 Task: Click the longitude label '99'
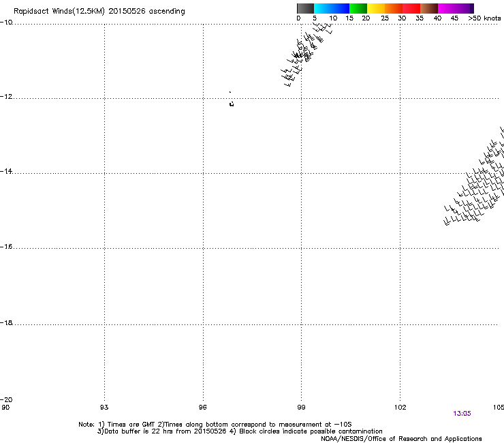point(301,408)
